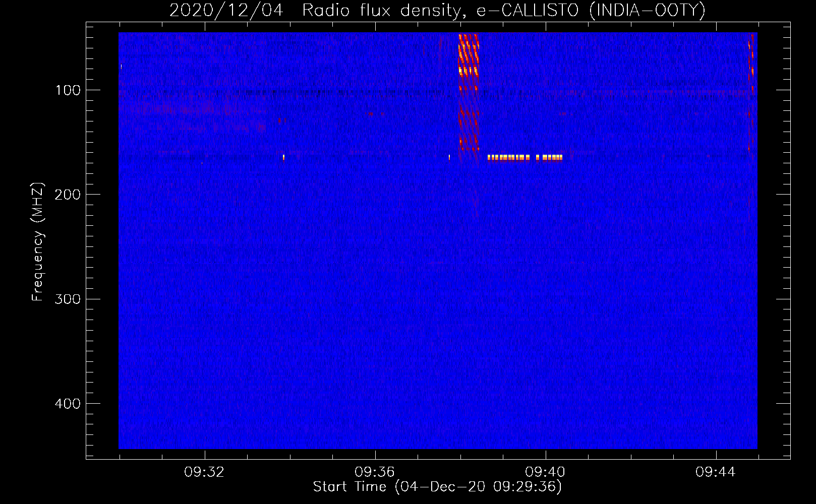Click the '300' frequency tick label

click(68, 299)
